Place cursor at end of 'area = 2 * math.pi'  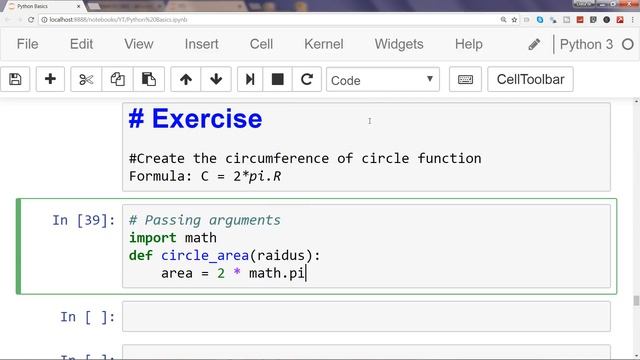coord(305,273)
